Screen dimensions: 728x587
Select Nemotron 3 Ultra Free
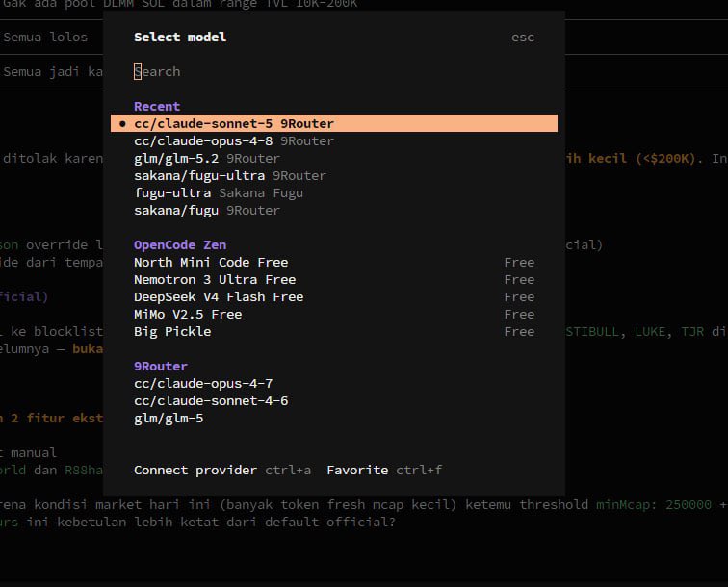[334, 279]
